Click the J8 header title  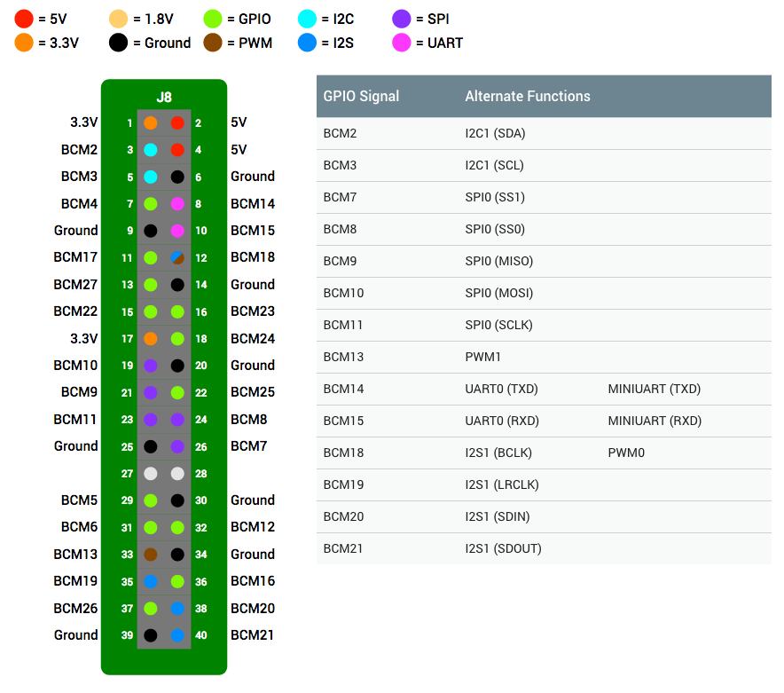point(164,97)
